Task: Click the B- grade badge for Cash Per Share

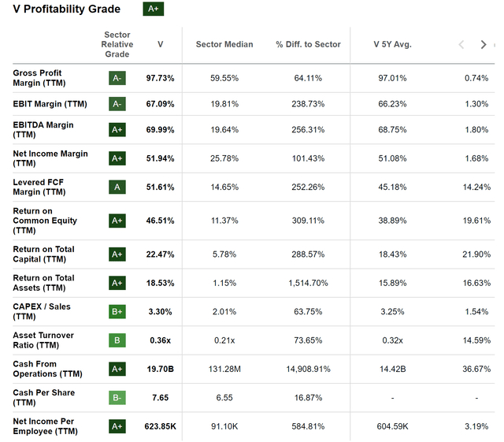Action: point(117,398)
